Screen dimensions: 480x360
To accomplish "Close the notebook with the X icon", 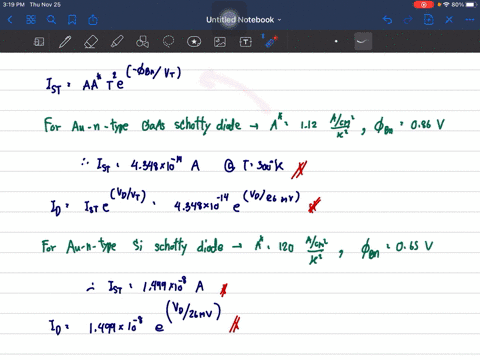I will coord(449,20).
